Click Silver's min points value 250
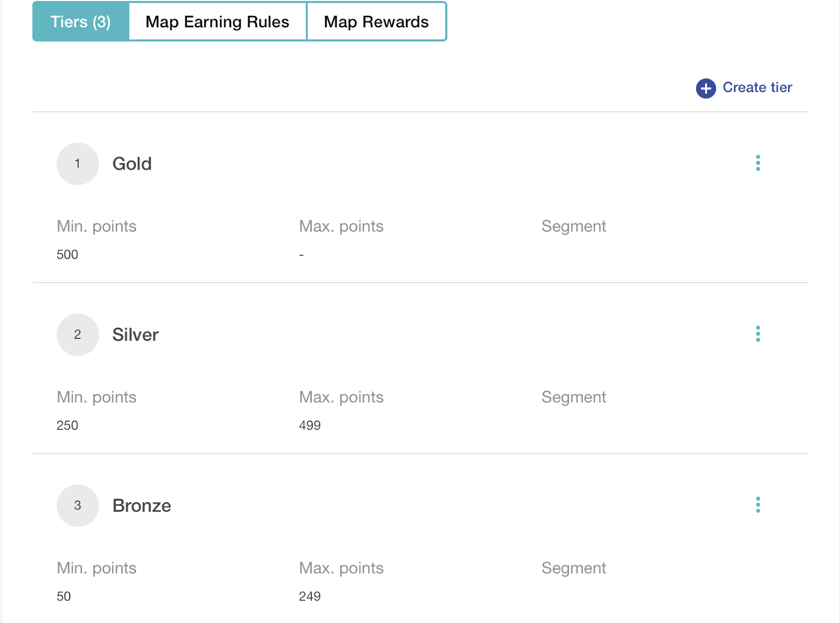840x623 pixels. (67, 425)
